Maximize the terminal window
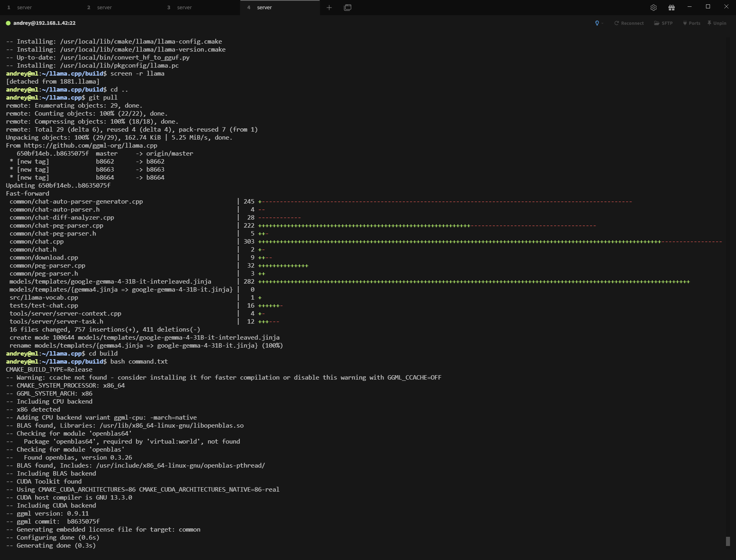This screenshot has width=736, height=560. 708,7
